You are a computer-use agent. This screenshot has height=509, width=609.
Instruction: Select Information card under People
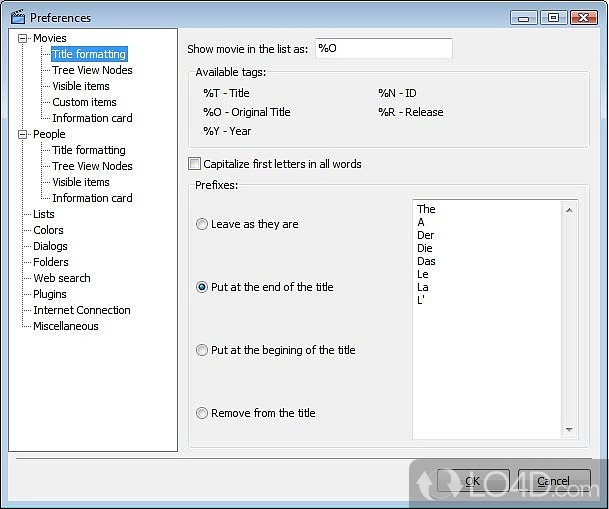[92, 198]
